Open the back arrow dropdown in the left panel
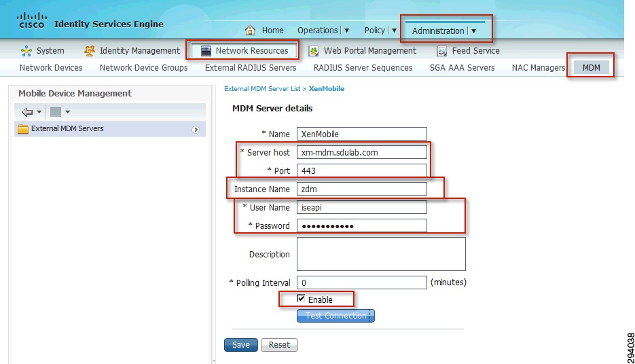 [x=39, y=112]
